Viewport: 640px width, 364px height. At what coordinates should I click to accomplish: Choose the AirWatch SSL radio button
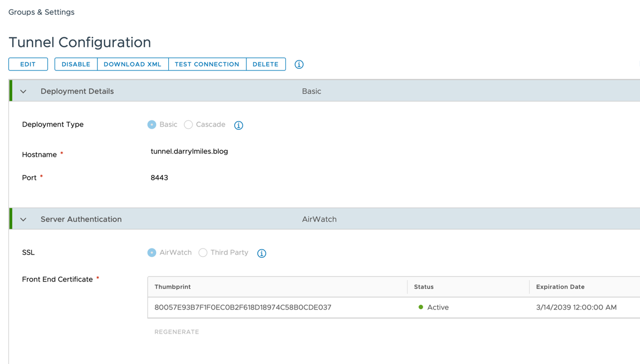point(152,253)
